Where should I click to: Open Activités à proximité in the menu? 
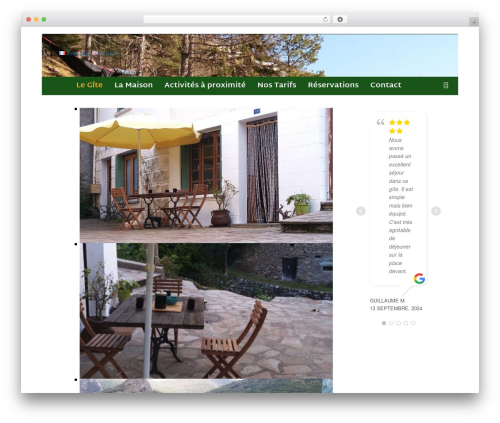click(205, 85)
